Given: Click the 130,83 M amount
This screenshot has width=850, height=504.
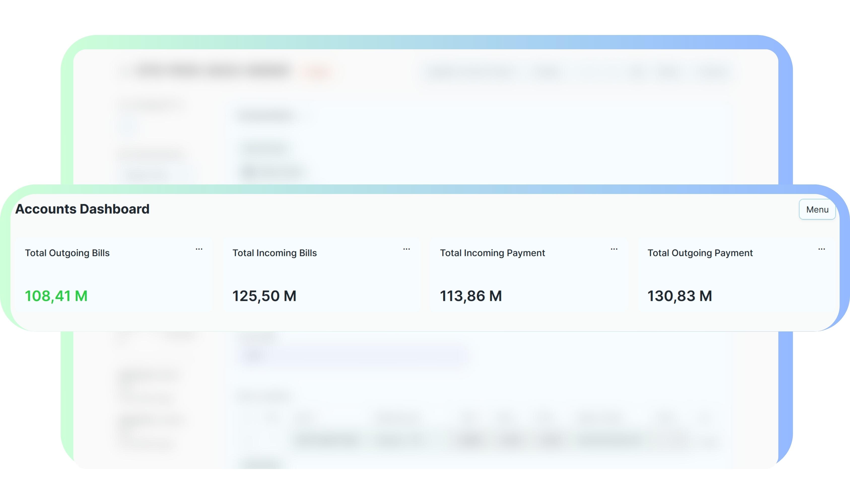Looking at the screenshot, I should (x=679, y=296).
